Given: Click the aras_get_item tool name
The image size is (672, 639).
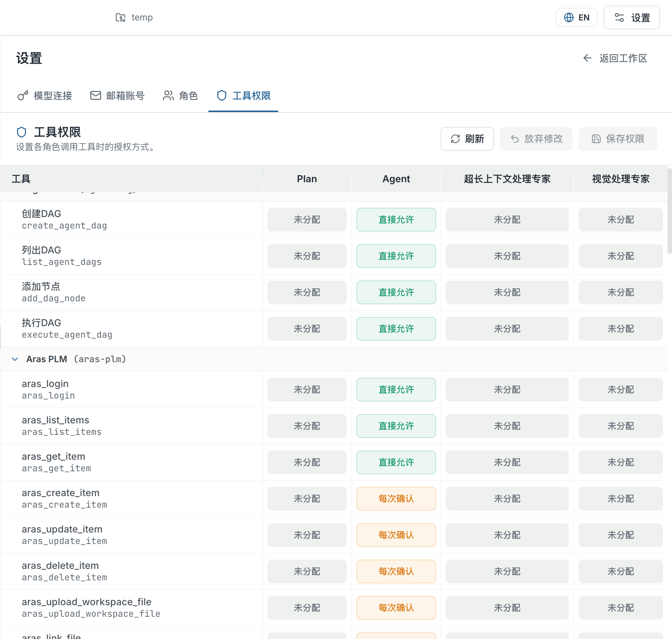Looking at the screenshot, I should [x=53, y=456].
